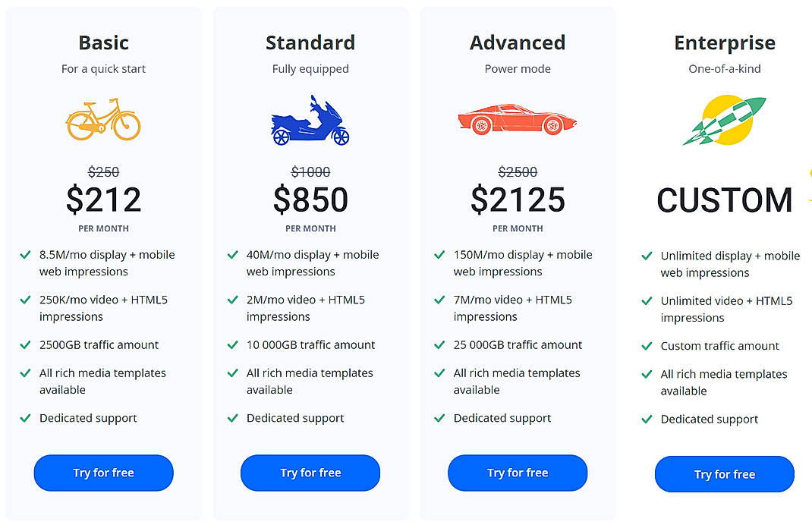Select the checkmark next to 10 000GB traffic
Image resolution: width=812 pixels, height=528 pixels.
point(233,345)
